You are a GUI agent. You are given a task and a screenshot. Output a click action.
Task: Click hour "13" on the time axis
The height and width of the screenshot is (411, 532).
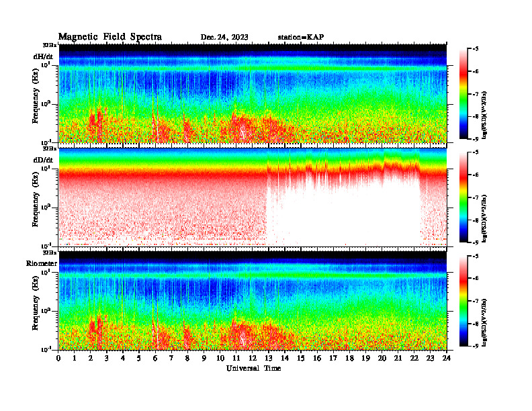(269, 358)
